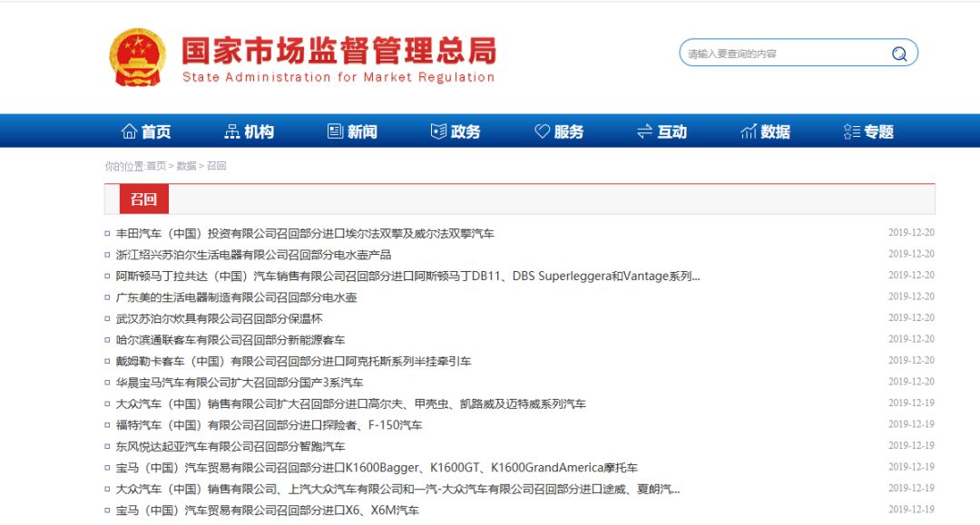Click the English subtitle State Administration for Market Regulation
Image resolution: width=980 pixels, height=525 pixels.
(x=338, y=77)
